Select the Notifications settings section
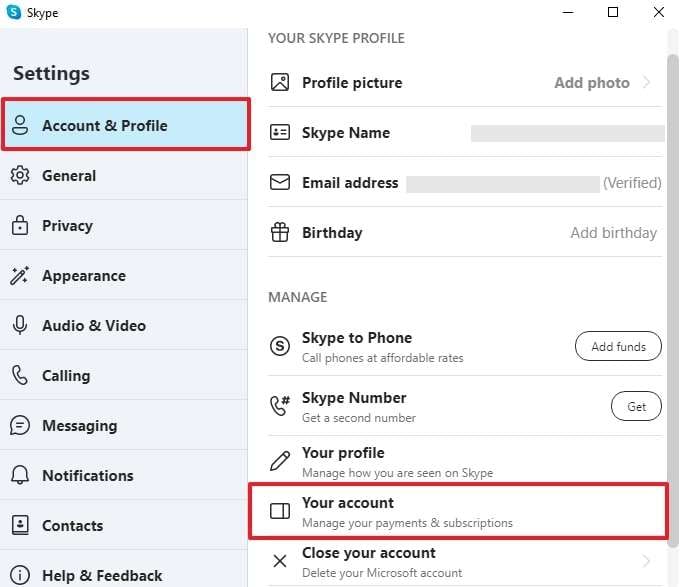This screenshot has width=681, height=587. pyautogui.click(x=87, y=476)
